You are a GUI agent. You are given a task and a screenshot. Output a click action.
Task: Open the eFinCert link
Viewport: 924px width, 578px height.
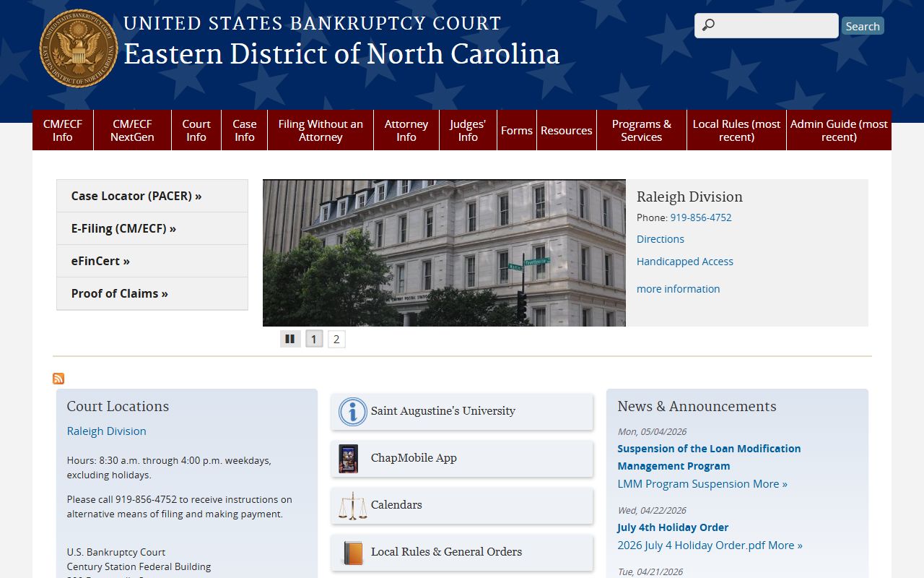(152, 261)
